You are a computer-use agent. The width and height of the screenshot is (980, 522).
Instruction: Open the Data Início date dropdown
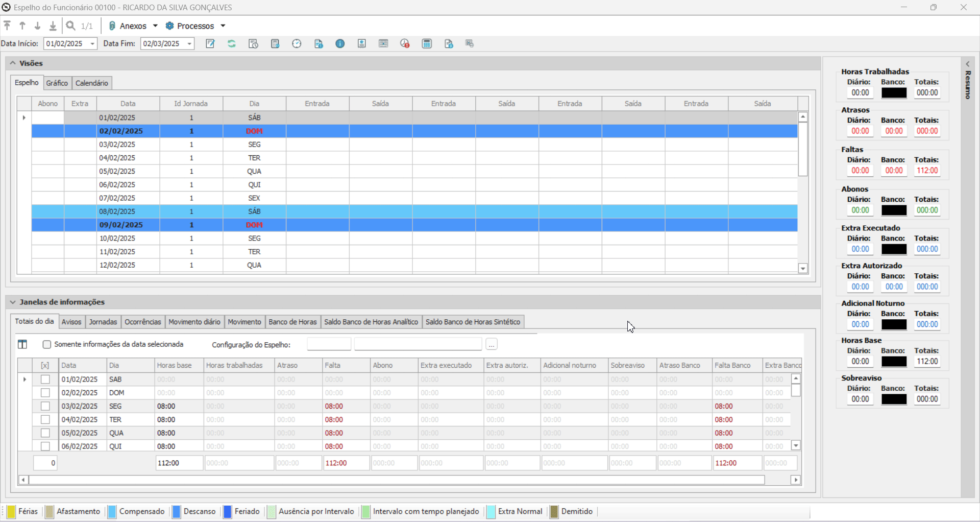tap(92, 44)
